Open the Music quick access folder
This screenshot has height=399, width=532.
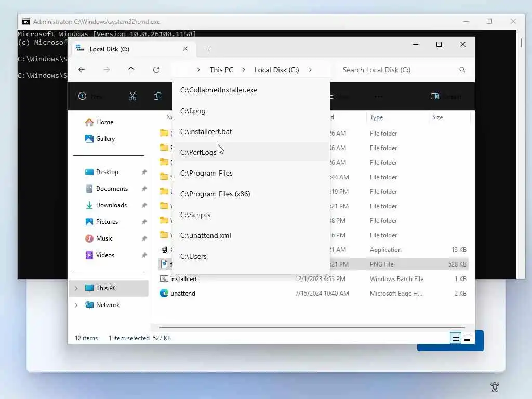coord(104,238)
